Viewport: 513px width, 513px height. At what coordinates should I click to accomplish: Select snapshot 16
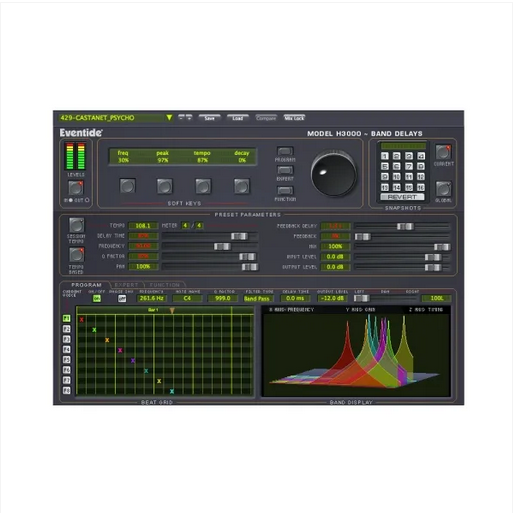click(421, 187)
